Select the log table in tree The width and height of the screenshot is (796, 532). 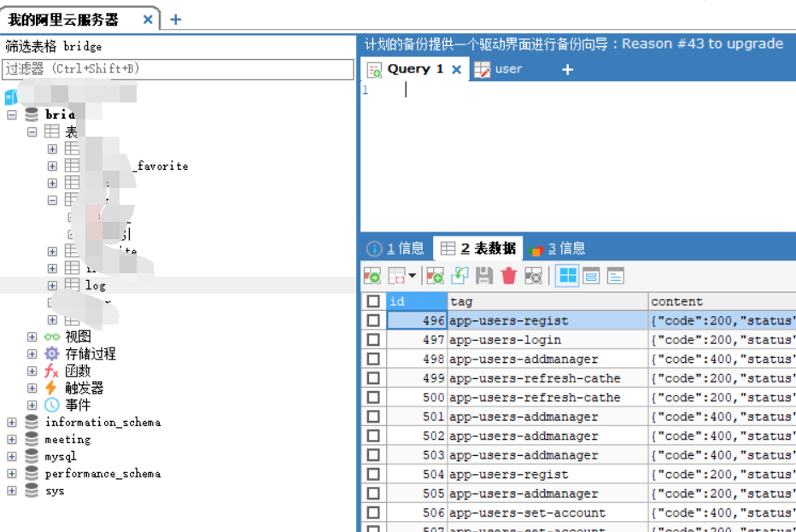tap(96, 286)
